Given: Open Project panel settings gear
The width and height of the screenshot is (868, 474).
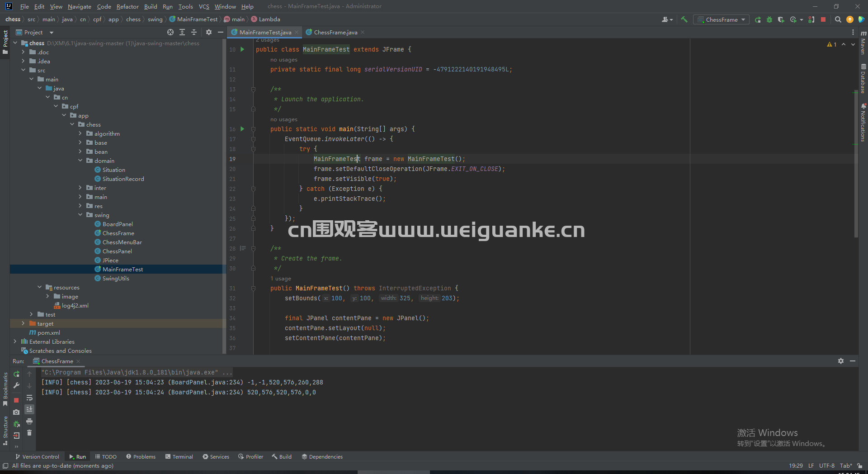Looking at the screenshot, I should point(208,32).
